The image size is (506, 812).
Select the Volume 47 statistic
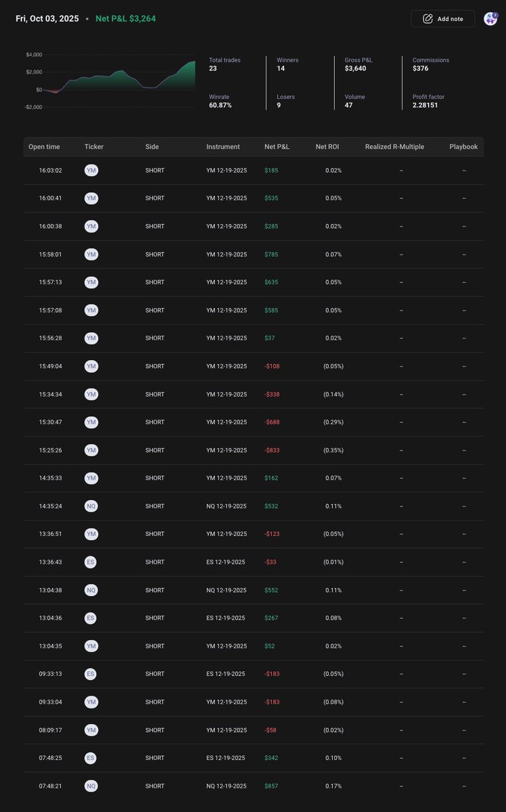tap(354, 101)
